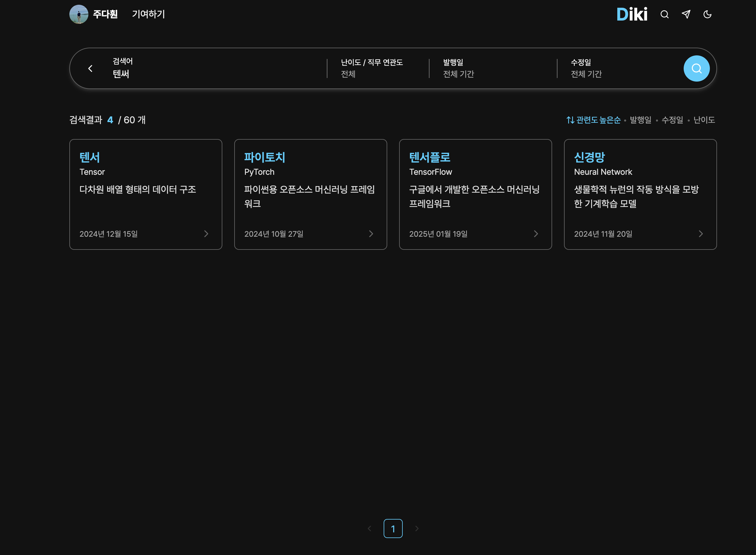Click the paper plane share icon
Image resolution: width=756 pixels, height=555 pixels.
pyautogui.click(x=686, y=15)
